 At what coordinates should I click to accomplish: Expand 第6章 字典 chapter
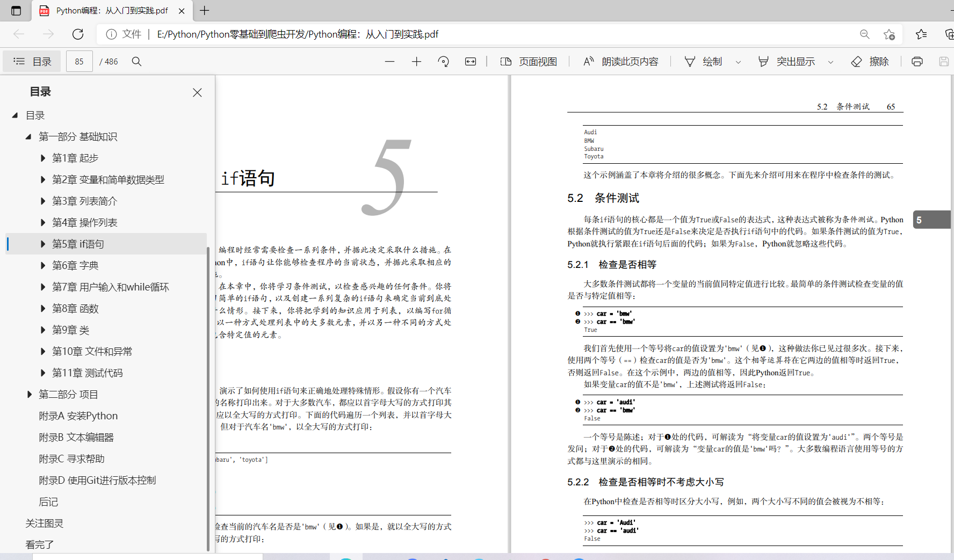(x=43, y=265)
